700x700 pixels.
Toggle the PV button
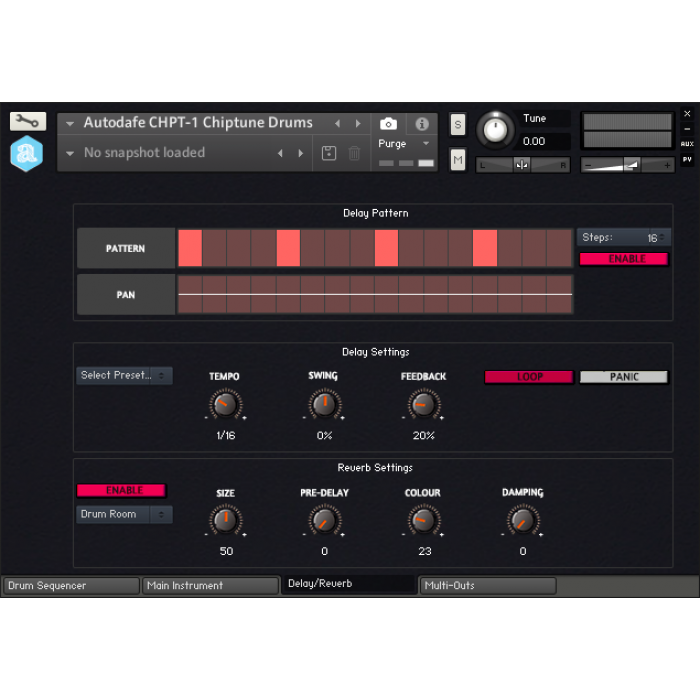687,159
